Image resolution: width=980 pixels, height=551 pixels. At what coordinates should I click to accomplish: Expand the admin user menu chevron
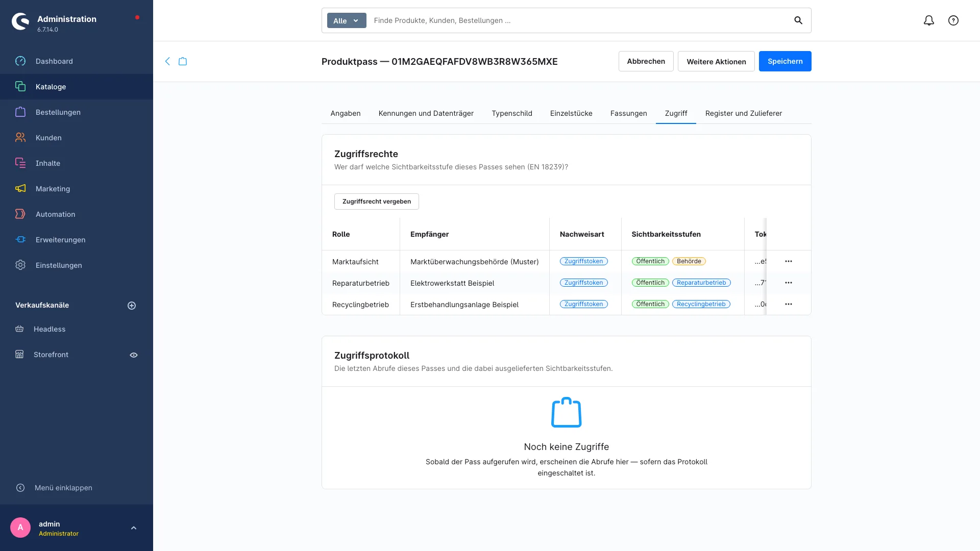click(x=134, y=528)
